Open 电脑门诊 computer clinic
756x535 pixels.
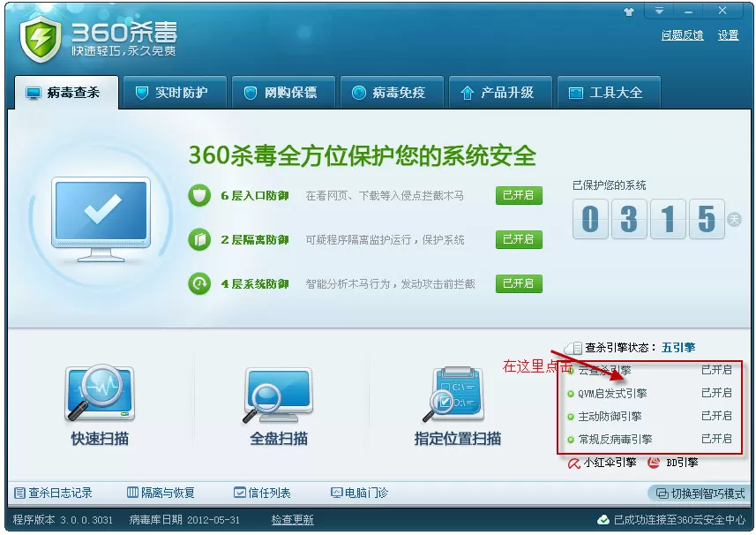tap(360, 493)
